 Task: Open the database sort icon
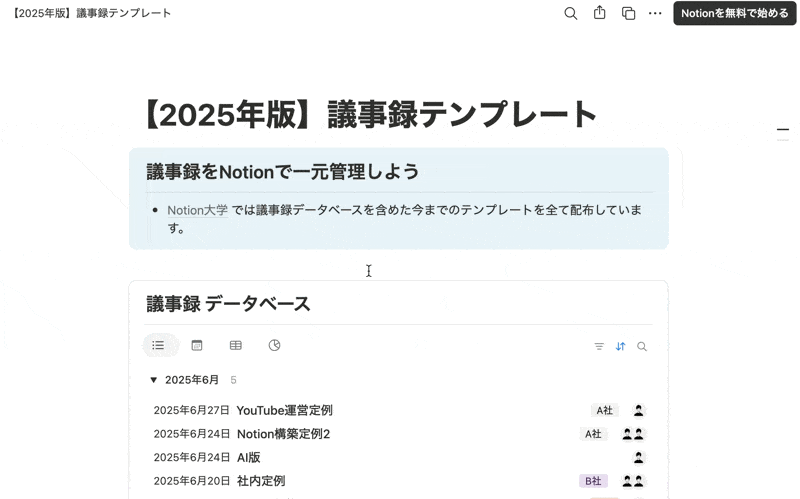pos(620,346)
